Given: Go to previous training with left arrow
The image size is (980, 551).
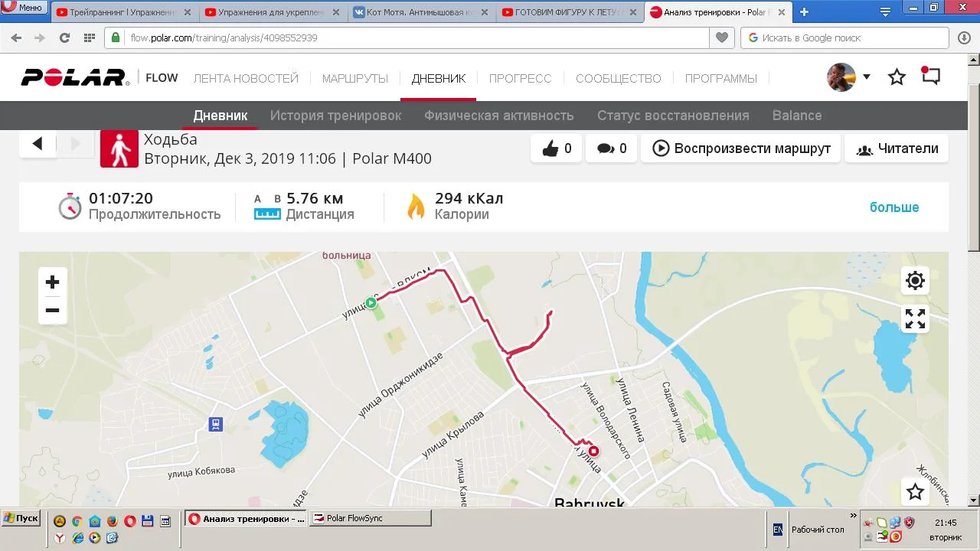Looking at the screenshot, I should point(38,143).
